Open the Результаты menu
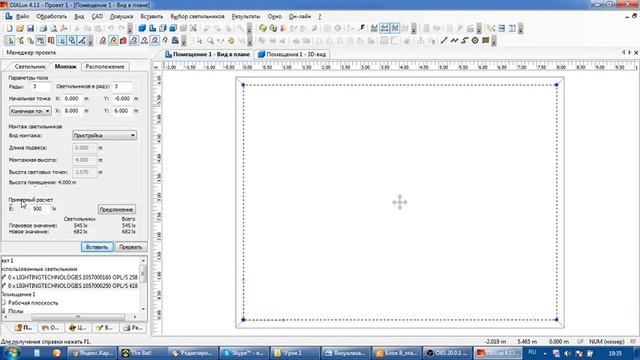Screen dimensions: 640x360 pos(246,17)
